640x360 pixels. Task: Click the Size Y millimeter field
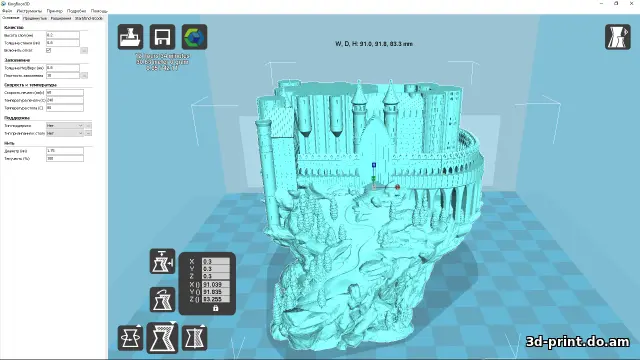click(x=216, y=292)
